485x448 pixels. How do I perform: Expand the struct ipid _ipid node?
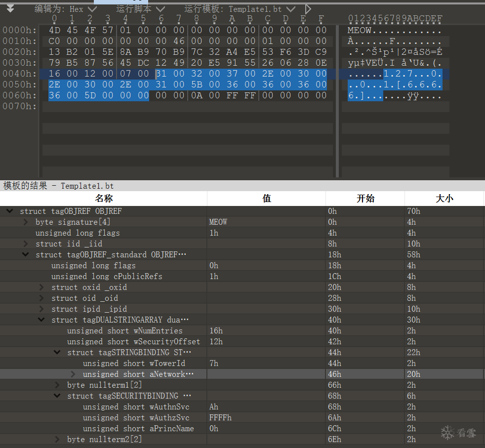[x=41, y=309]
